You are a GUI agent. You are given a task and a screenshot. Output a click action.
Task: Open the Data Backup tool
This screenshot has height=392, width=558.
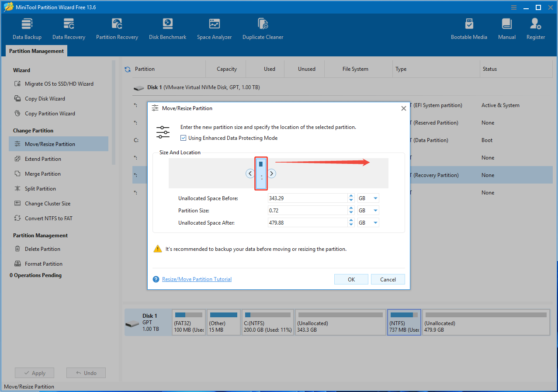point(27,28)
